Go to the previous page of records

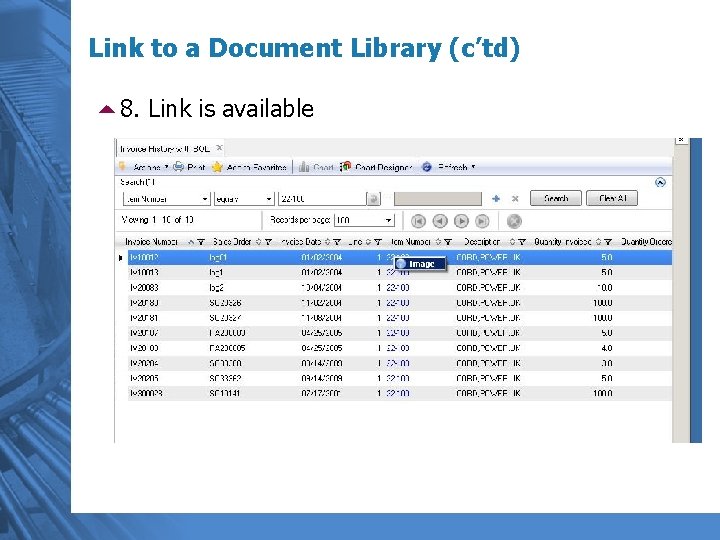click(x=440, y=221)
